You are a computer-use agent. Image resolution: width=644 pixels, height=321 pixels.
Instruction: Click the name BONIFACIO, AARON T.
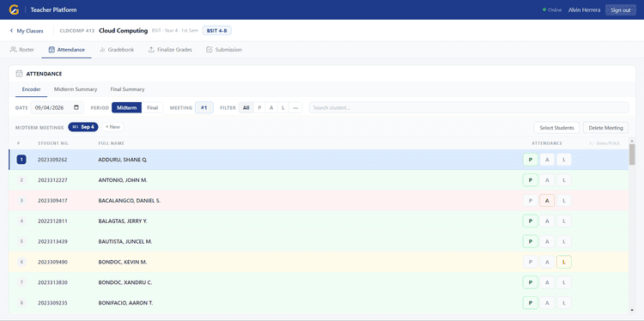(x=125, y=303)
